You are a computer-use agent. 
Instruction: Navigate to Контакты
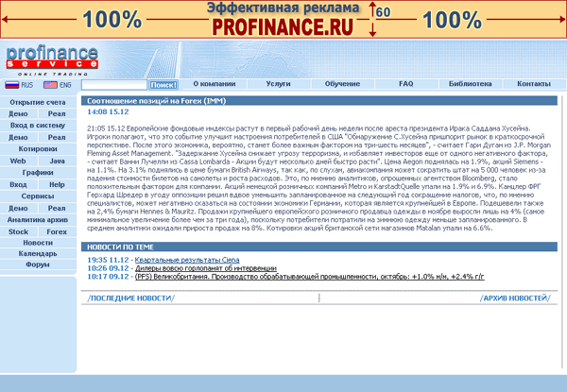(533, 84)
